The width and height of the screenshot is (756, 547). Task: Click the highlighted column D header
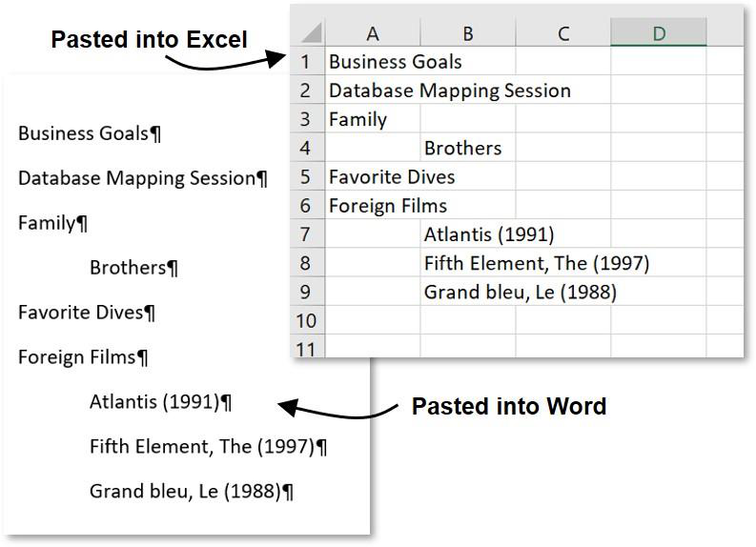[659, 33]
